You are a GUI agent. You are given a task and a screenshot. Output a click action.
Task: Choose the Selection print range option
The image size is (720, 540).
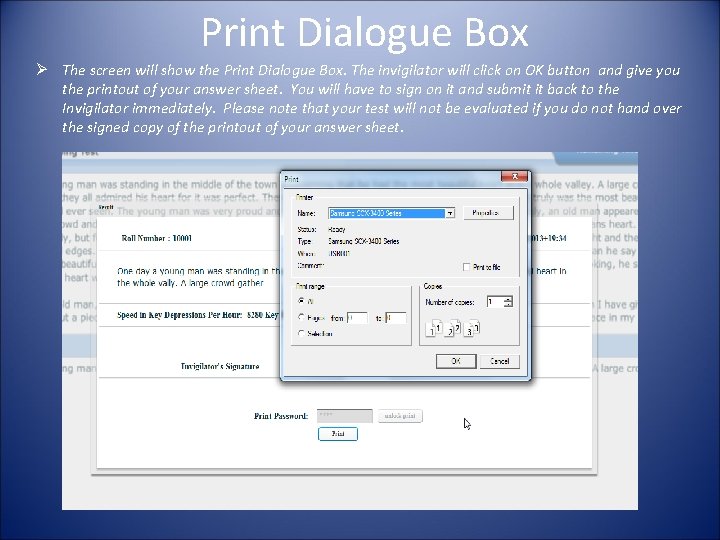301,333
